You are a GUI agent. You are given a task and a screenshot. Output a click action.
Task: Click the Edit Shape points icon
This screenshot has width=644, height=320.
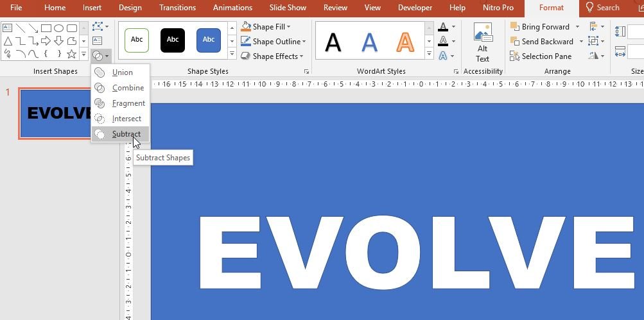point(98,27)
